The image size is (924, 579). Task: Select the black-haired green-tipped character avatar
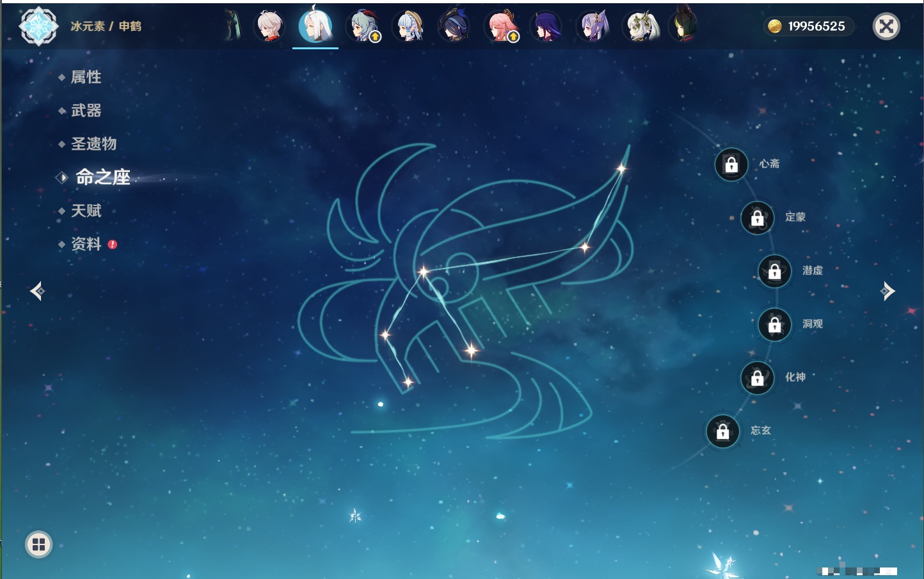(x=684, y=26)
